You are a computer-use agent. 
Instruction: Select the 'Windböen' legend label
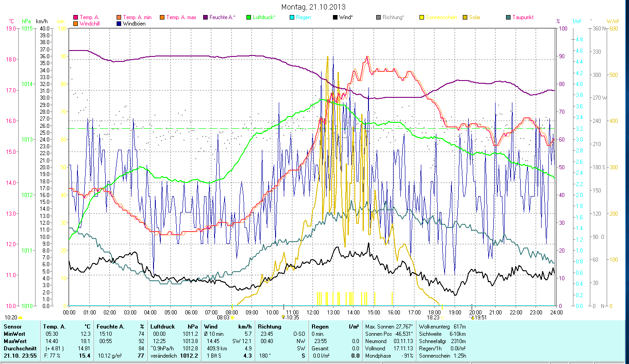pyautogui.click(x=134, y=24)
